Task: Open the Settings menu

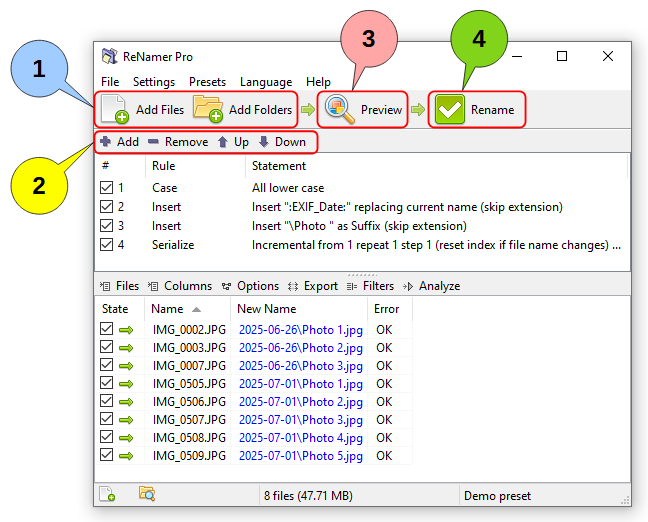Action: coord(154,82)
